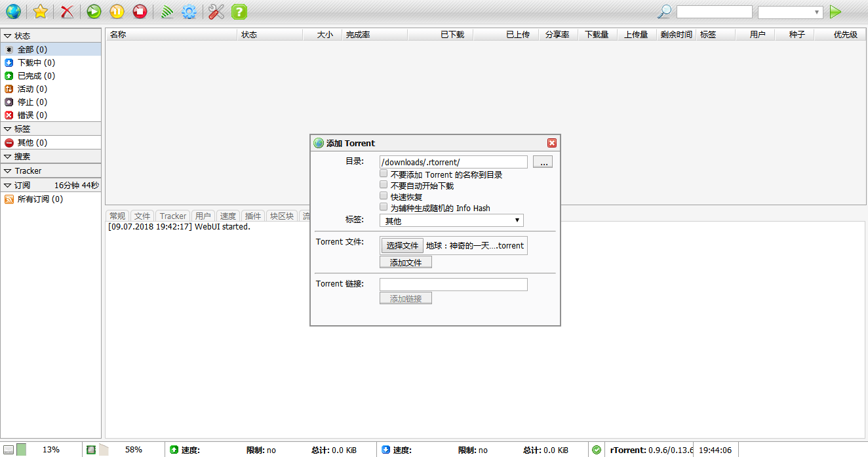Click the red X Remove toolbar icon

pos(67,11)
